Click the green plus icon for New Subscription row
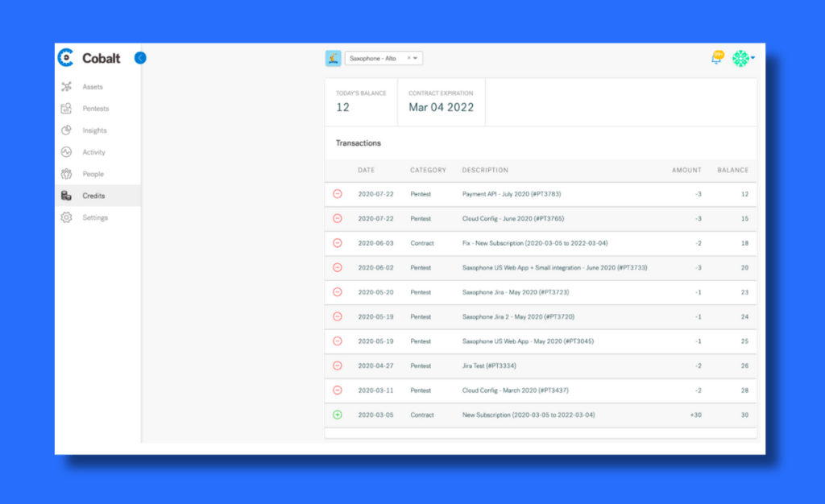Screen dimensions: 825x504 point(338,415)
